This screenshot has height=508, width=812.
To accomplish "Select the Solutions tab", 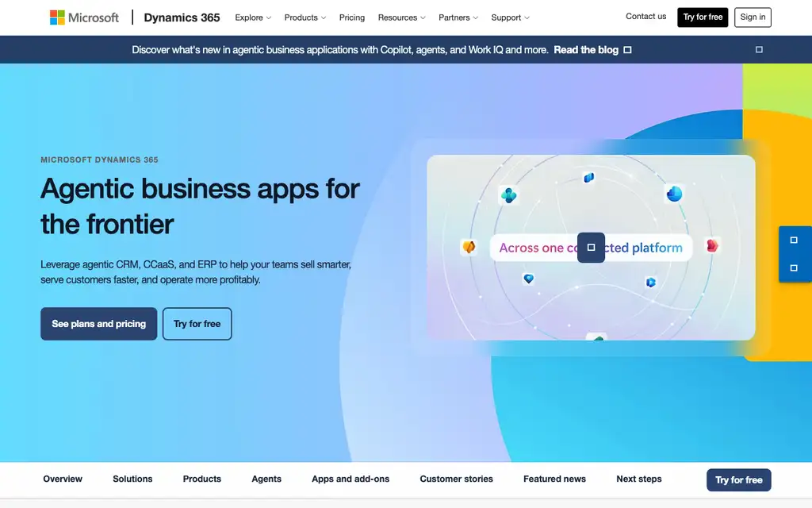I will (x=132, y=479).
